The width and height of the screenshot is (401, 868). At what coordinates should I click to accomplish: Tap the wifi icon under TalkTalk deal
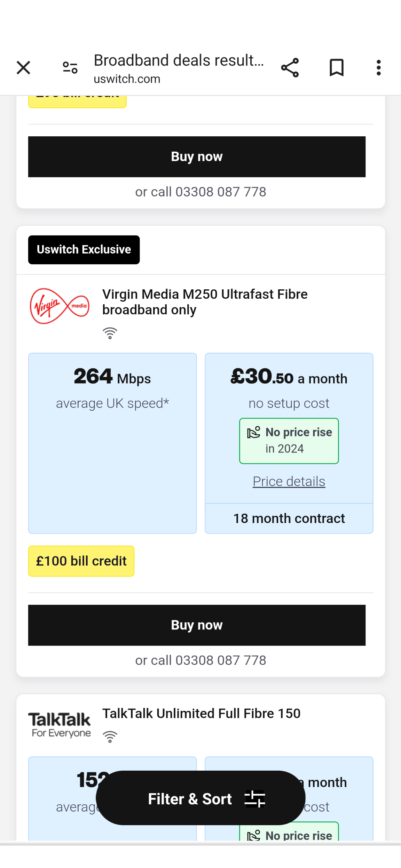click(x=110, y=737)
